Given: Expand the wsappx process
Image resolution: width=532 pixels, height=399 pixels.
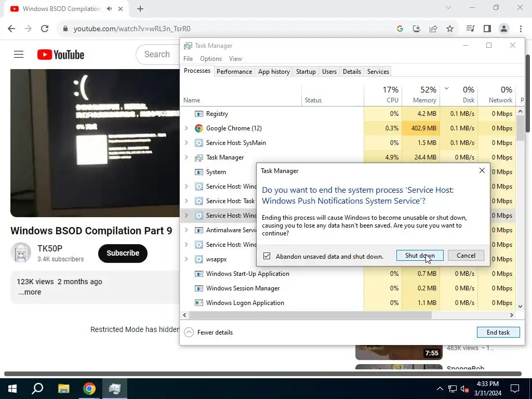Looking at the screenshot, I should pos(187,259).
